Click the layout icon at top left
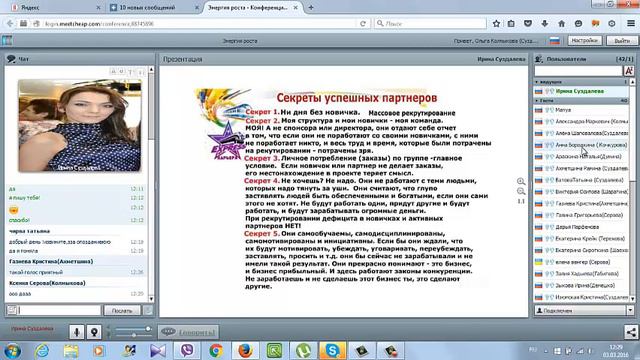Screen dimensions: 640x360 (x=7, y=40)
